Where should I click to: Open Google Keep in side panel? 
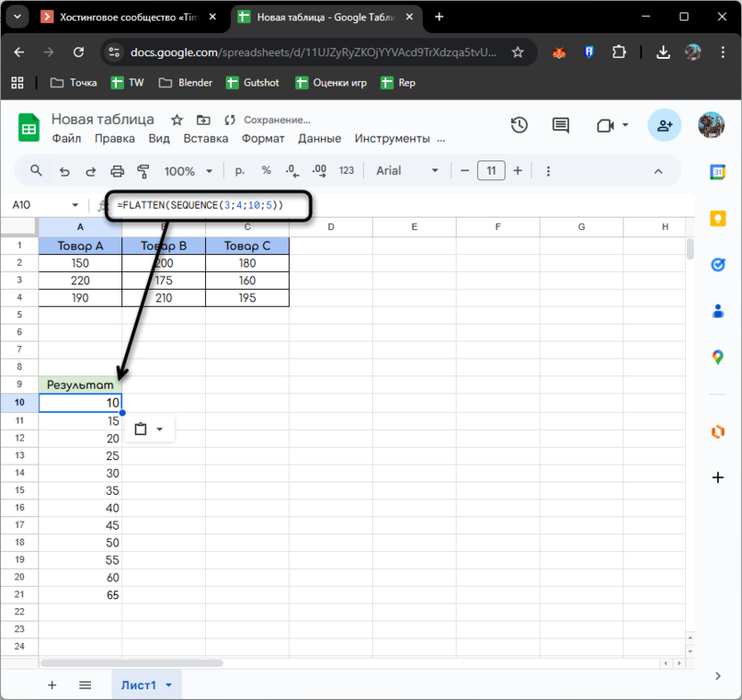pos(718,218)
